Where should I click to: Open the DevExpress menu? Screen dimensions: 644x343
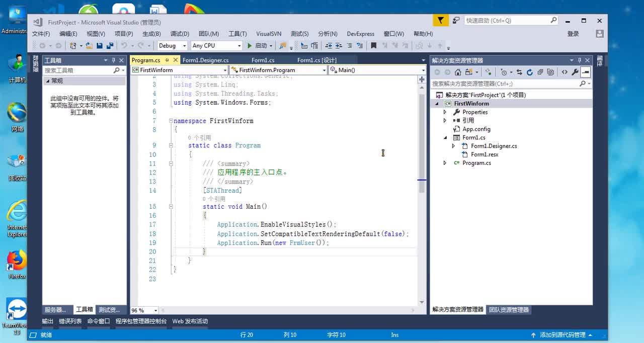[x=361, y=34]
